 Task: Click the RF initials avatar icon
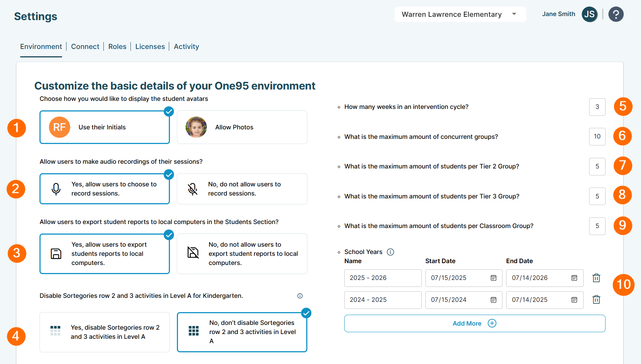[x=60, y=127]
